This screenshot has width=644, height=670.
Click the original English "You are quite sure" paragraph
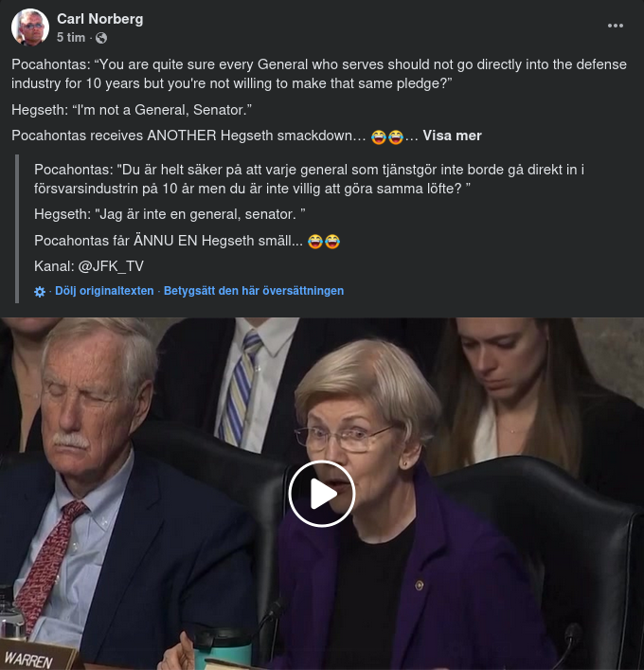[319, 74]
